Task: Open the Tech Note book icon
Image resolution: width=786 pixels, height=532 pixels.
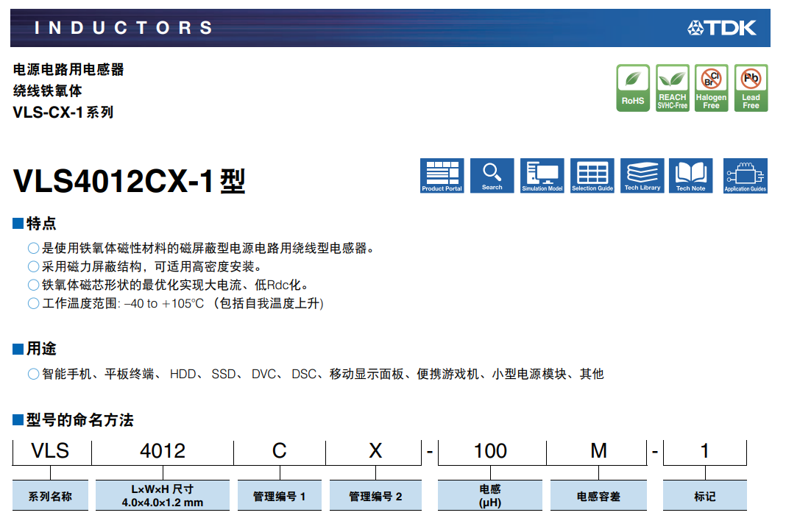Action: point(691,176)
